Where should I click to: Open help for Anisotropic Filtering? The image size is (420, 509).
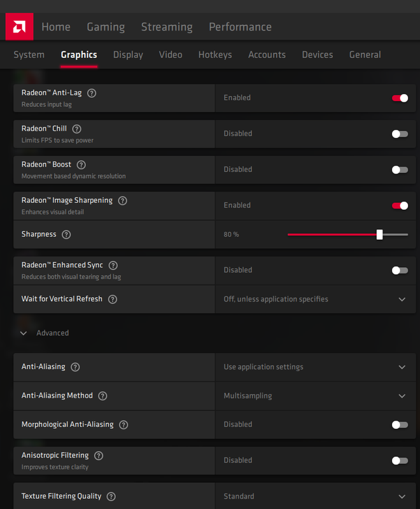coord(99,456)
